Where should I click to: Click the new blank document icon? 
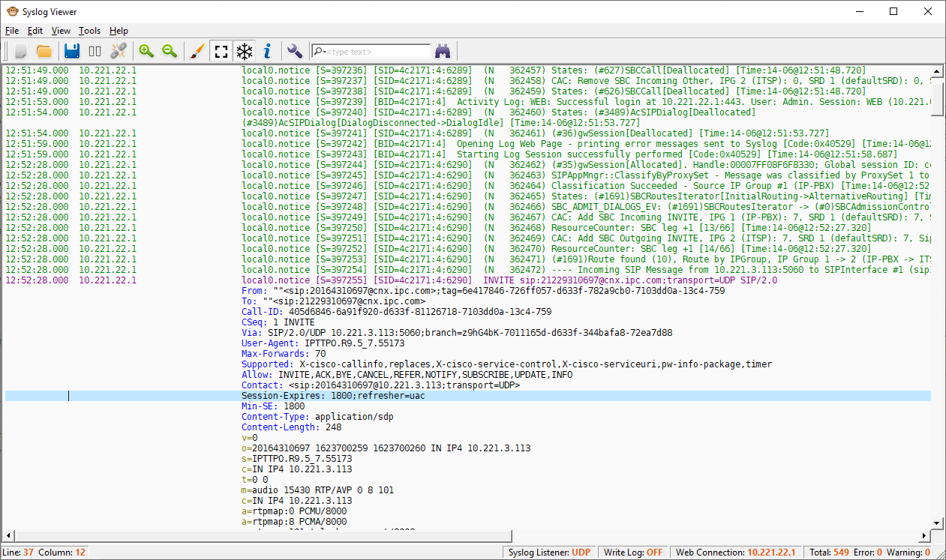[21, 51]
